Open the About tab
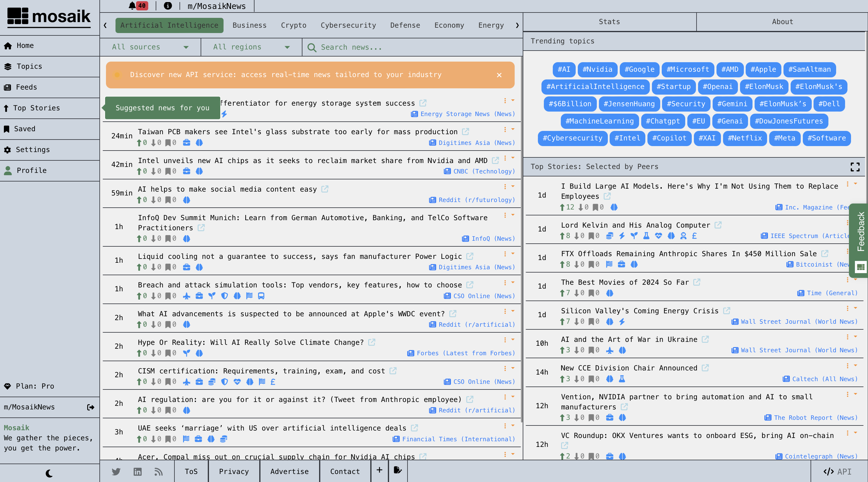The height and width of the screenshot is (482, 868). tap(782, 21)
